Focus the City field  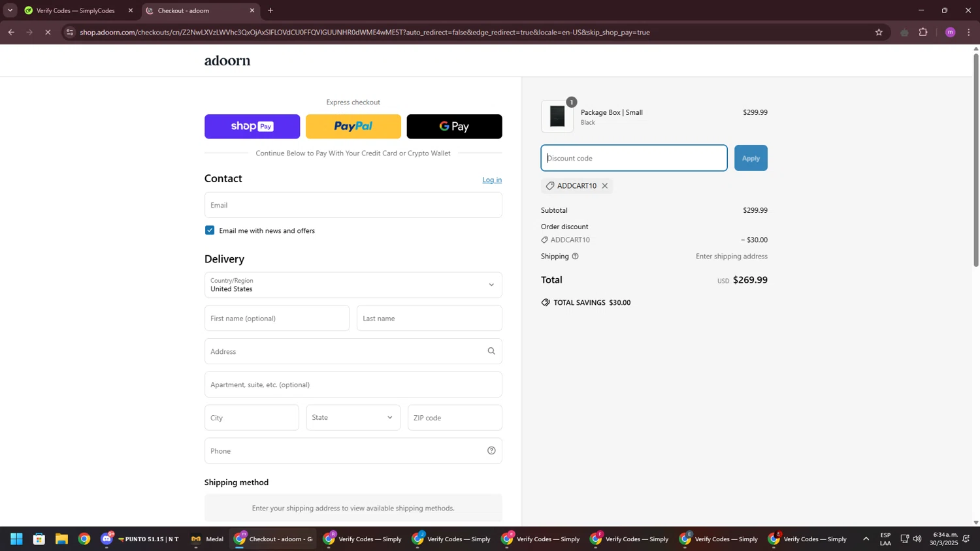coord(252,418)
